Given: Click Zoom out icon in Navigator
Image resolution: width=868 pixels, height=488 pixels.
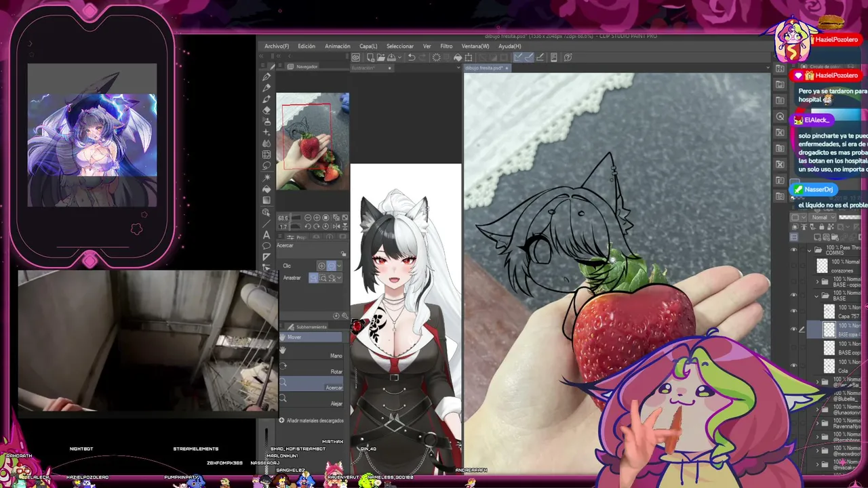Looking at the screenshot, I should coord(307,218).
